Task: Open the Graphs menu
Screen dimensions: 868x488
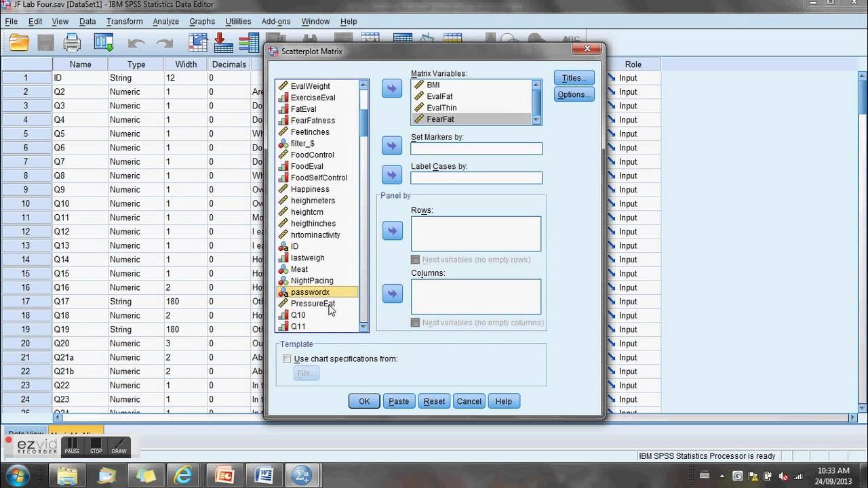Action: coord(202,22)
